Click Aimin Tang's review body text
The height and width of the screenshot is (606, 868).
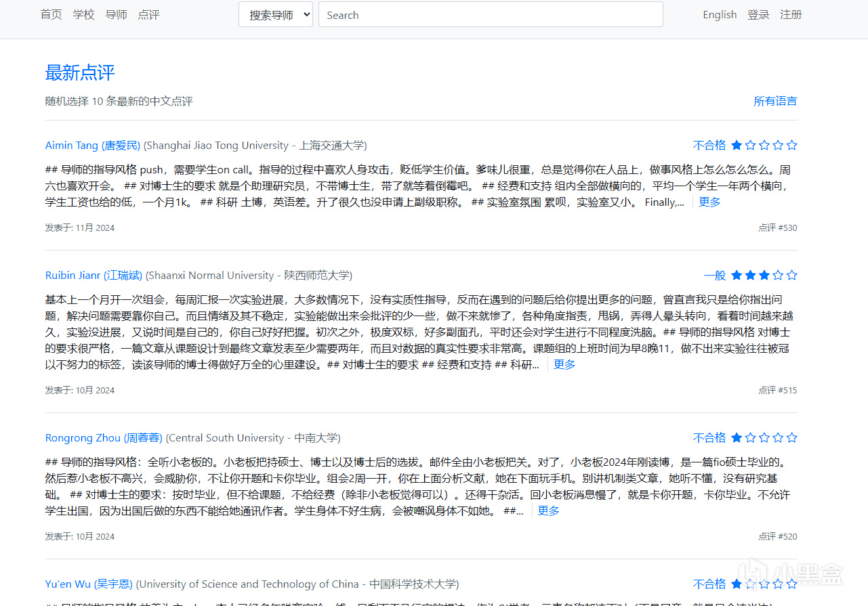click(x=418, y=186)
